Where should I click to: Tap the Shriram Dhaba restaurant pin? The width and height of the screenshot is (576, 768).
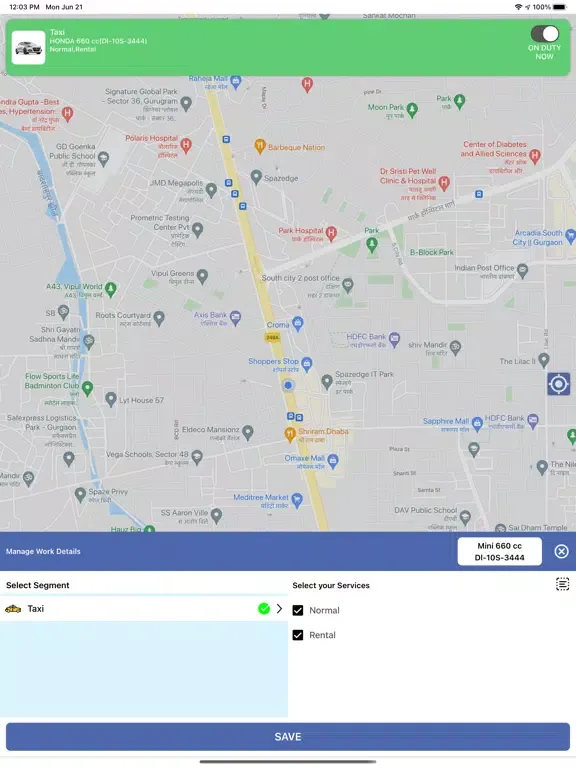click(290, 433)
